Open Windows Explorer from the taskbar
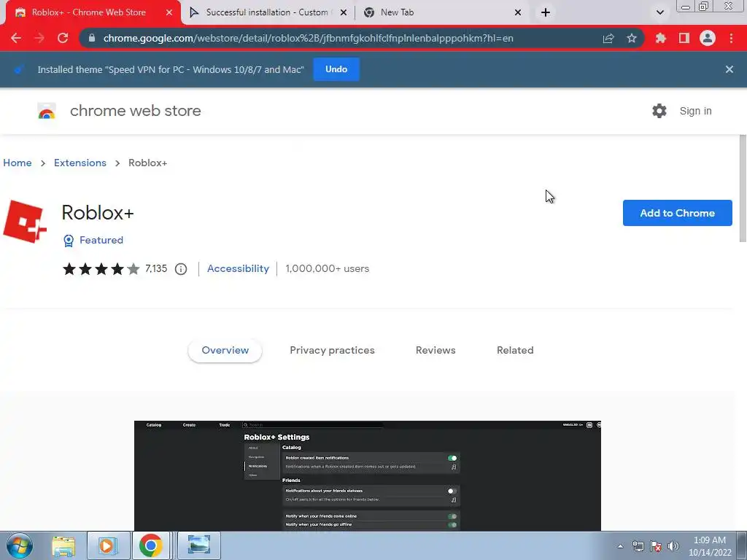The width and height of the screenshot is (747, 560). tap(63, 545)
